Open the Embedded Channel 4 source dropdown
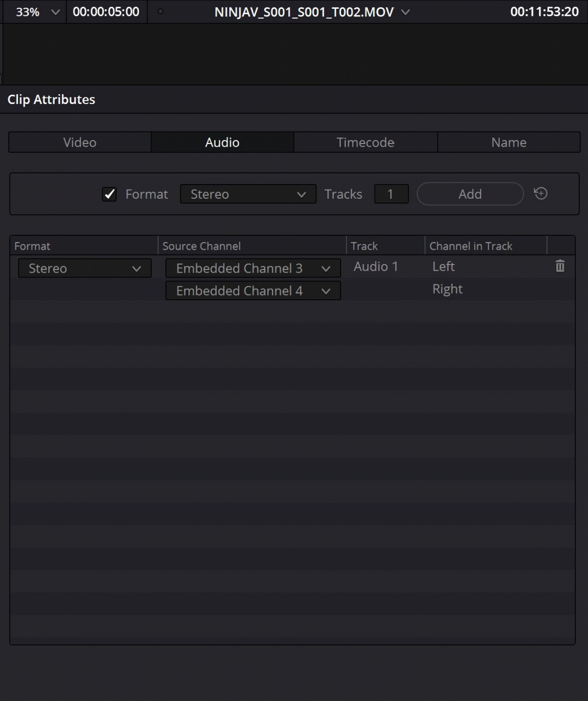 (253, 291)
